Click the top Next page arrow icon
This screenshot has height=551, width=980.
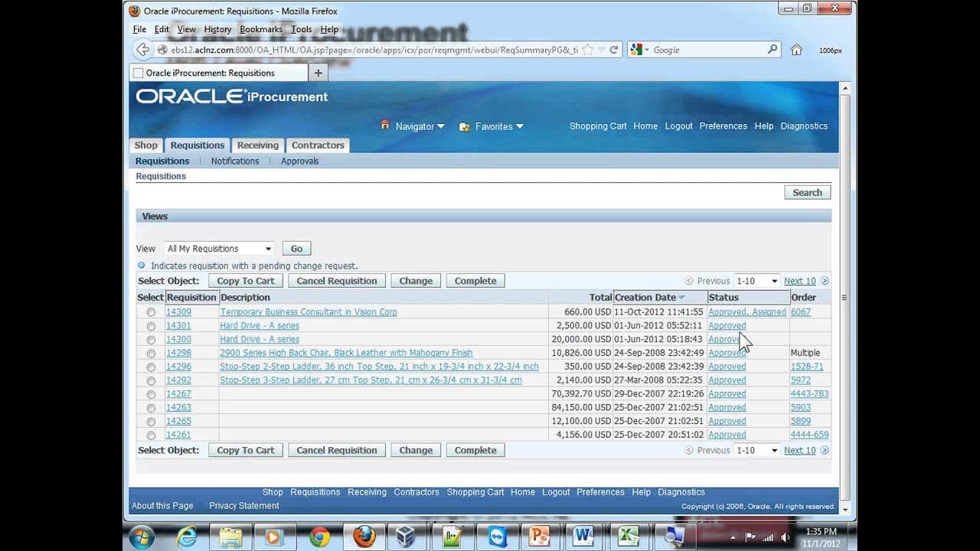(x=825, y=281)
